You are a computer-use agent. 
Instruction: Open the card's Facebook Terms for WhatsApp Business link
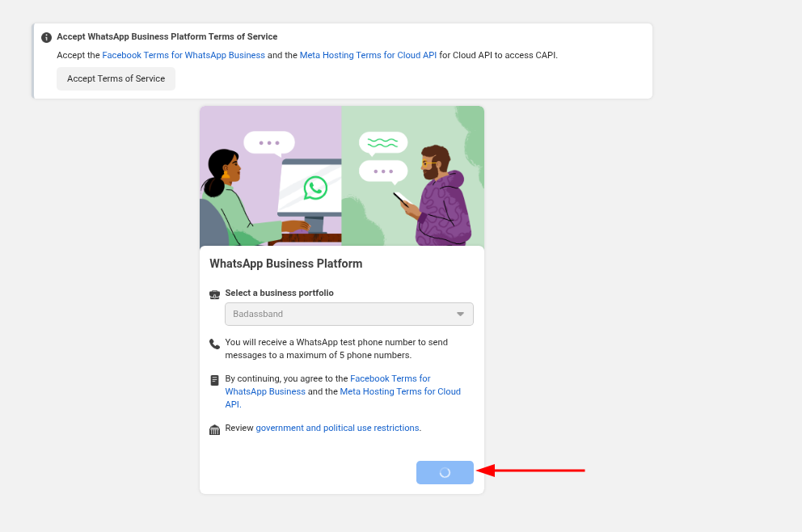390,378
